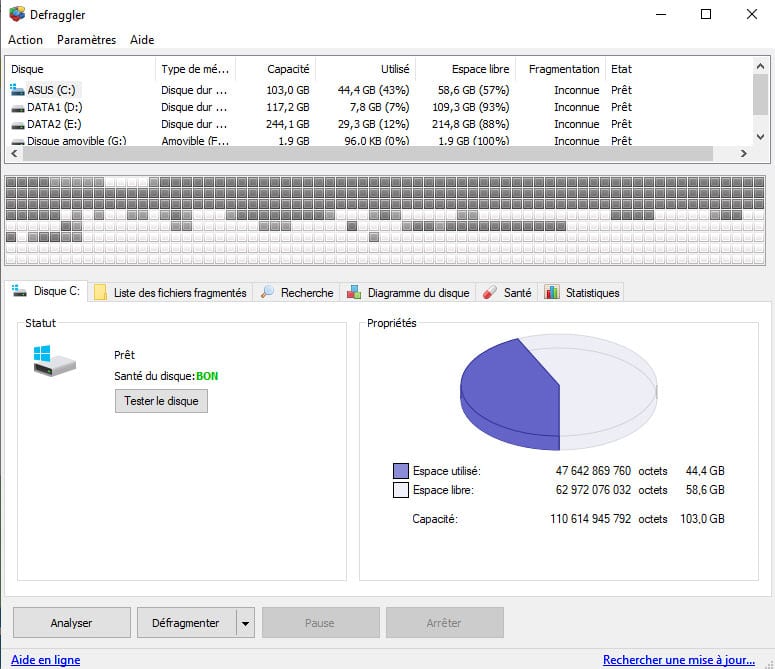Sort by the Fragmentation column header
The image size is (775, 669).
[x=560, y=69]
